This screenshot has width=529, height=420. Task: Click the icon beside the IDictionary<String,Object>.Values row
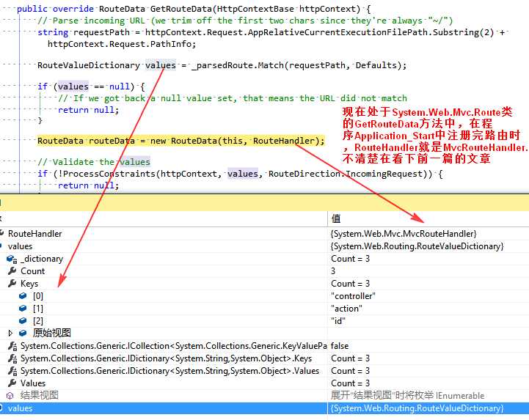pyautogui.click(x=12, y=371)
